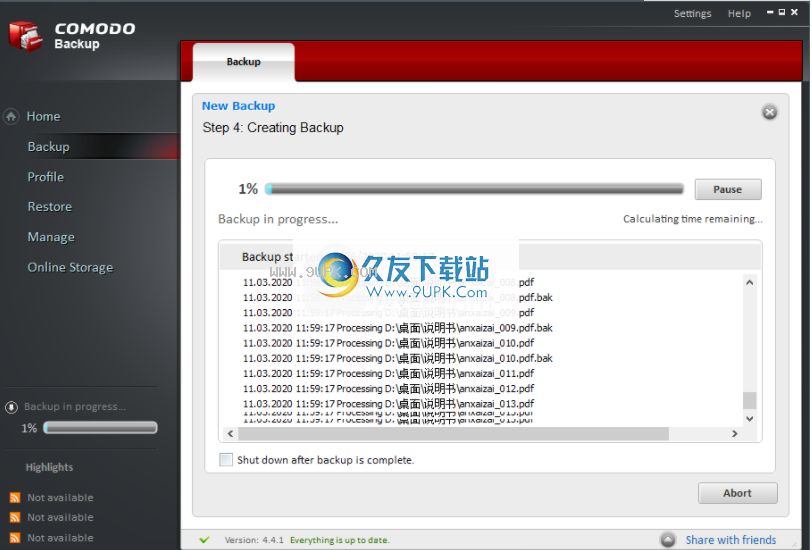812x550 pixels.
Task: Click the vertical scrollbar thumb in the log
Action: tap(749, 400)
